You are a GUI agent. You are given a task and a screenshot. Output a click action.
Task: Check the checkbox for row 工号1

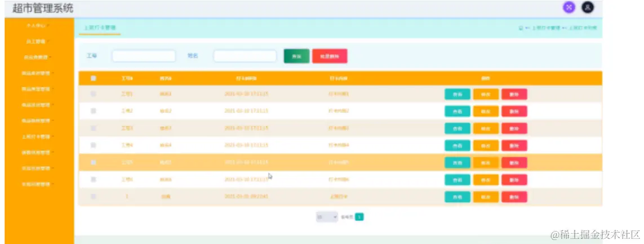(x=93, y=94)
